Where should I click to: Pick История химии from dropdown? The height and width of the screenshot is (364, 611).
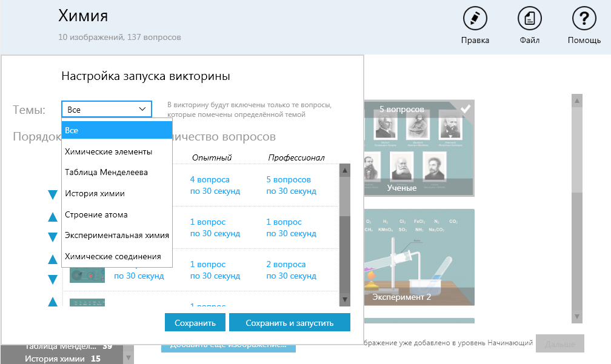click(117, 194)
